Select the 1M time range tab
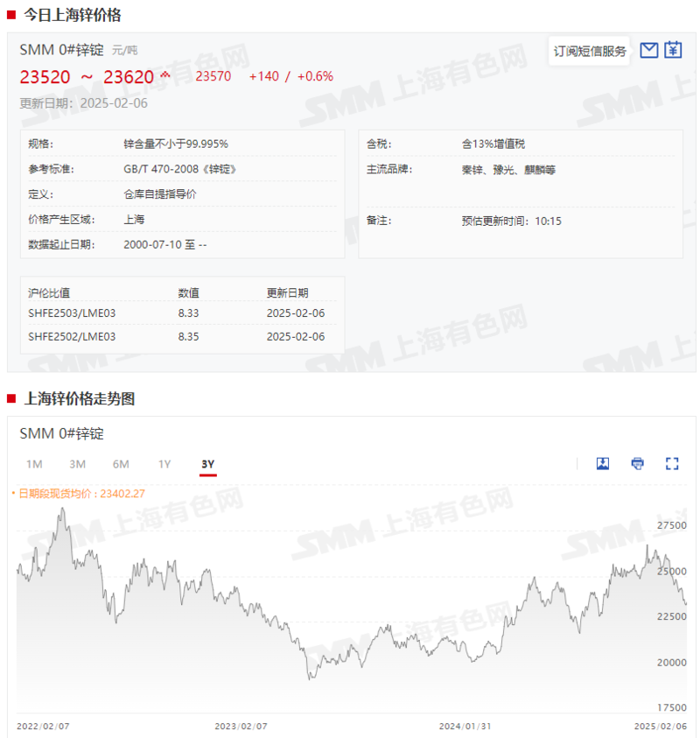This screenshot has width=700, height=738. click(x=34, y=465)
